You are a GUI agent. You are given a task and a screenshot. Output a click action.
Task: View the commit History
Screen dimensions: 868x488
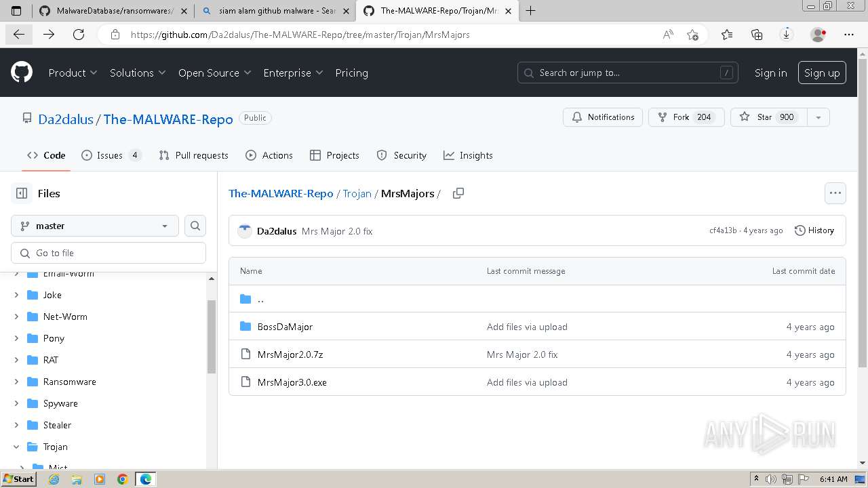coord(814,230)
